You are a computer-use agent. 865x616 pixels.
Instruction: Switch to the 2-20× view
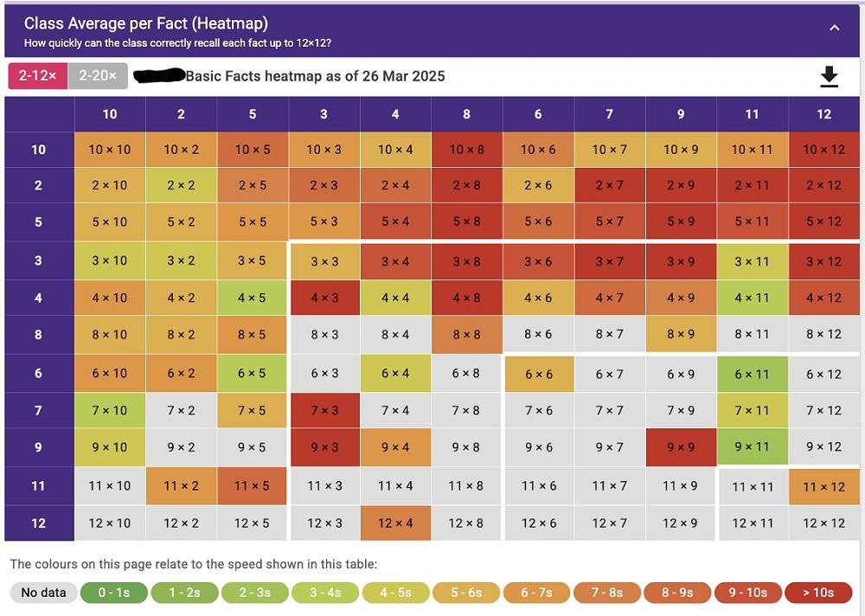pos(98,76)
